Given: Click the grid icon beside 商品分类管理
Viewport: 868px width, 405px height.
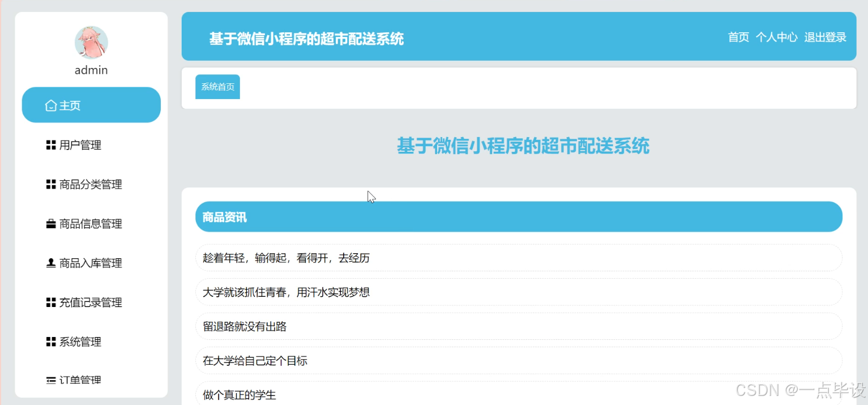Looking at the screenshot, I should [x=51, y=184].
